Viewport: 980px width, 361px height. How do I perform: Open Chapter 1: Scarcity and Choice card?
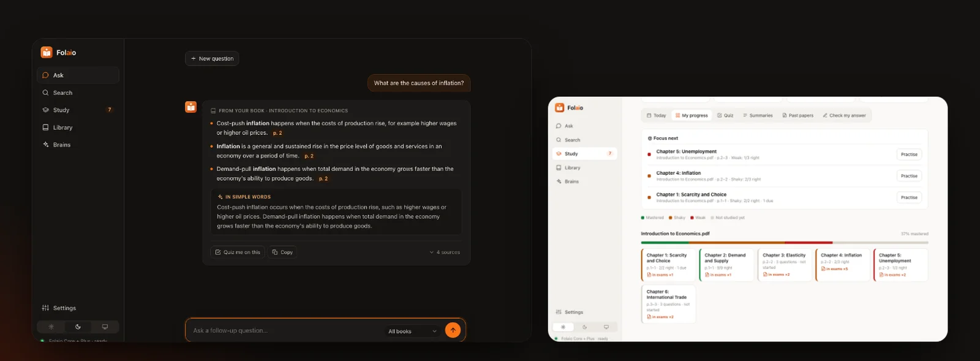pyautogui.click(x=668, y=265)
